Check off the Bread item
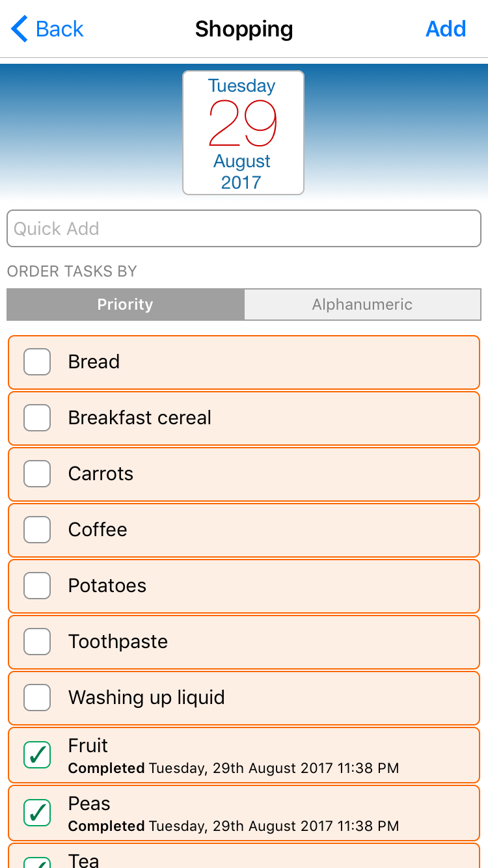Viewport: 488px width, 868px height. [37, 362]
